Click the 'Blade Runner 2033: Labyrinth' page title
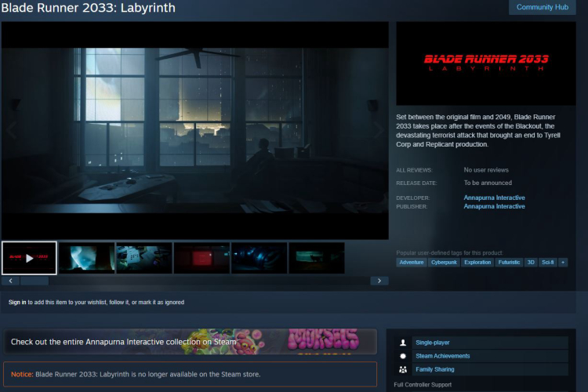 tap(88, 8)
